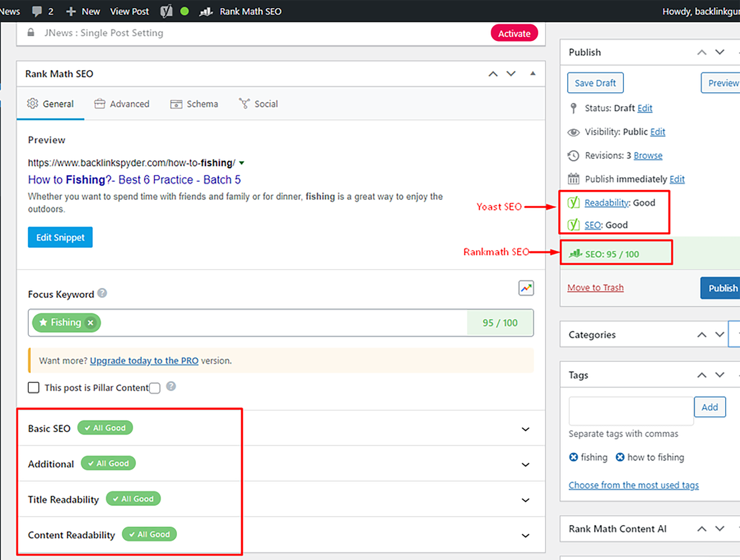Click the New (+) icon in admin bar
This screenshot has height=560, width=740.
click(70, 11)
